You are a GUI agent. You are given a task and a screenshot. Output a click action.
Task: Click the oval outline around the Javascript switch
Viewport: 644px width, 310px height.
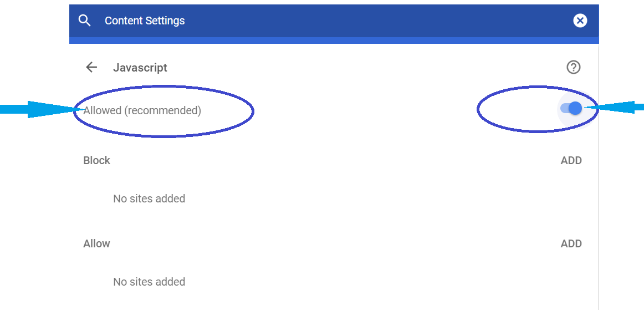click(x=537, y=87)
